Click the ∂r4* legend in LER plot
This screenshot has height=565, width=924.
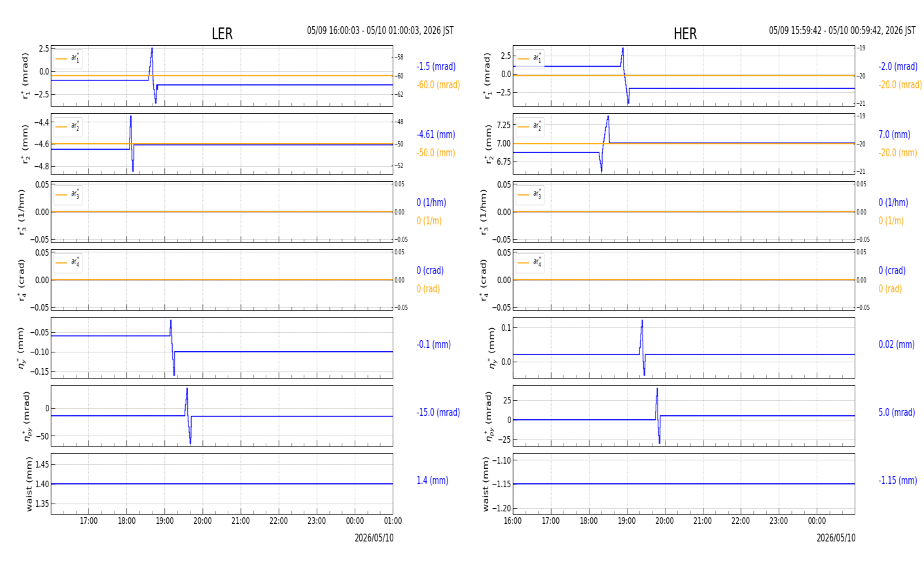68,263
